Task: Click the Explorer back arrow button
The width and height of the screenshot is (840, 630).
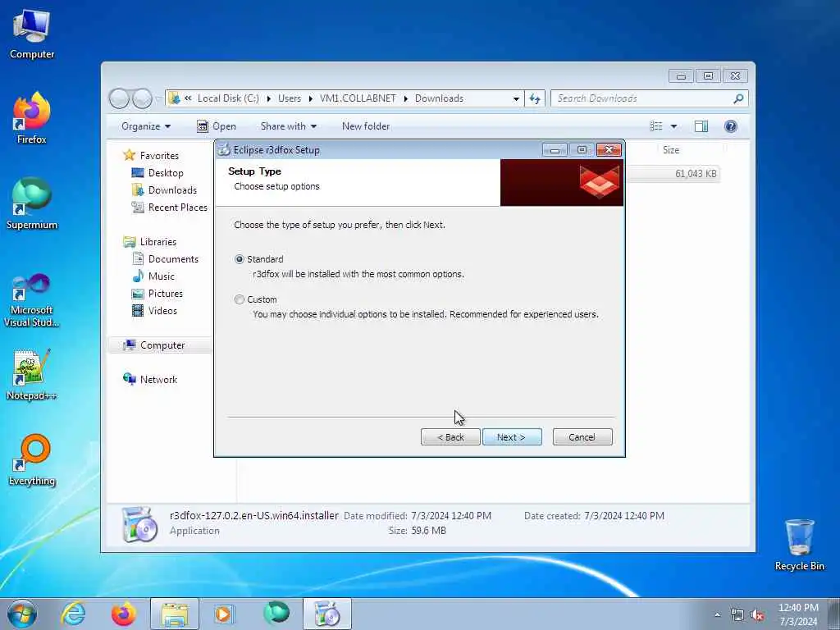Action: tap(119, 98)
